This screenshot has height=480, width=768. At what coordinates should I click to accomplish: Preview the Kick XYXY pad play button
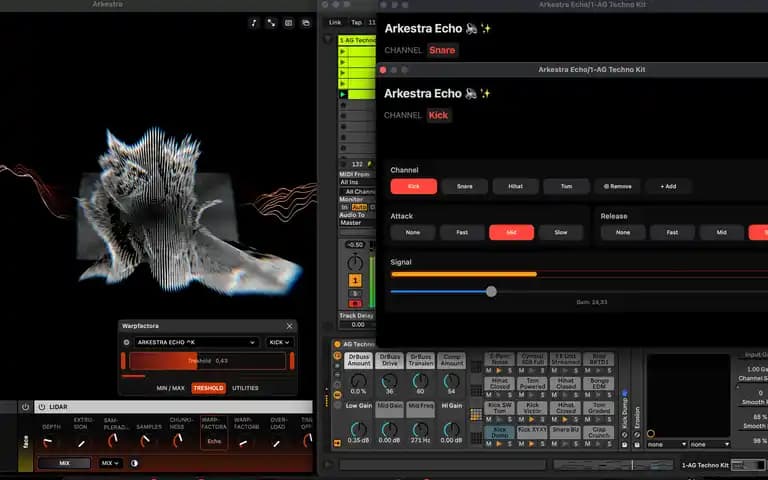tap(531, 444)
